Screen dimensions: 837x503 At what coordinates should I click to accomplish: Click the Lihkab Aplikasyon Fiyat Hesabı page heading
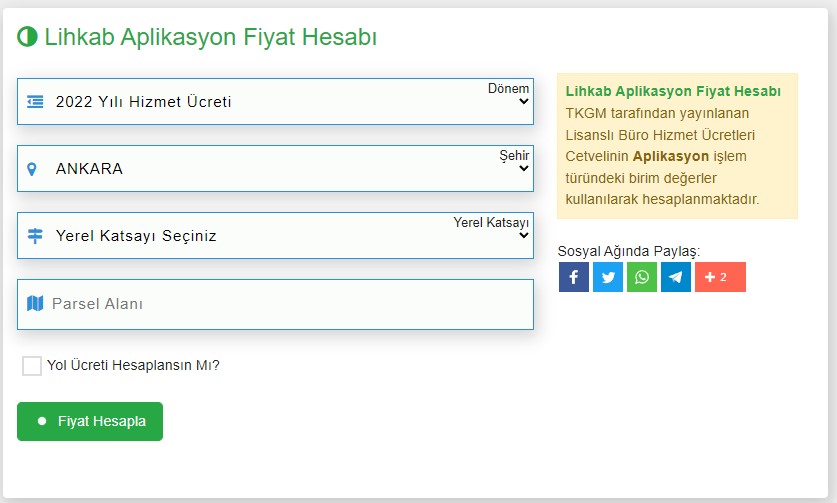210,37
